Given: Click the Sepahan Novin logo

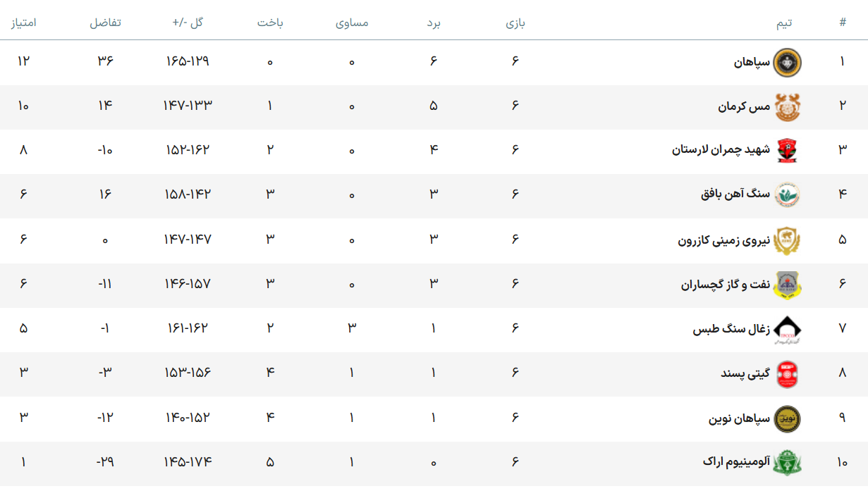Looking at the screenshot, I should [x=788, y=418].
